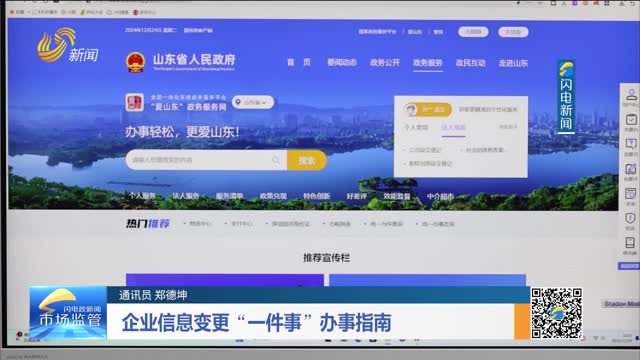Open the left purple promotion banner

click(x=224, y=280)
